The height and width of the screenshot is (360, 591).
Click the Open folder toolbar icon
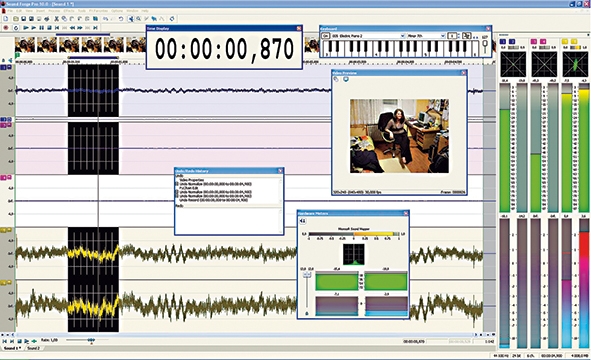point(16,19)
